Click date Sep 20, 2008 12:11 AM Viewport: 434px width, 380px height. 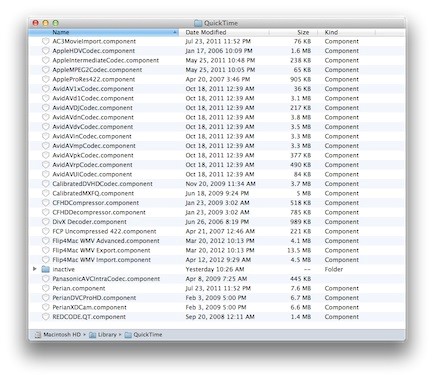[220, 317]
